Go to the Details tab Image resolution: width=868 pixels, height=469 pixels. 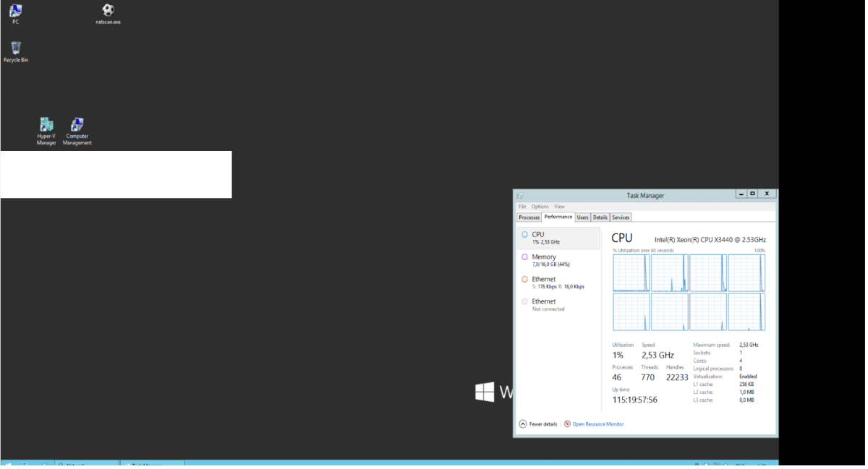tap(600, 218)
